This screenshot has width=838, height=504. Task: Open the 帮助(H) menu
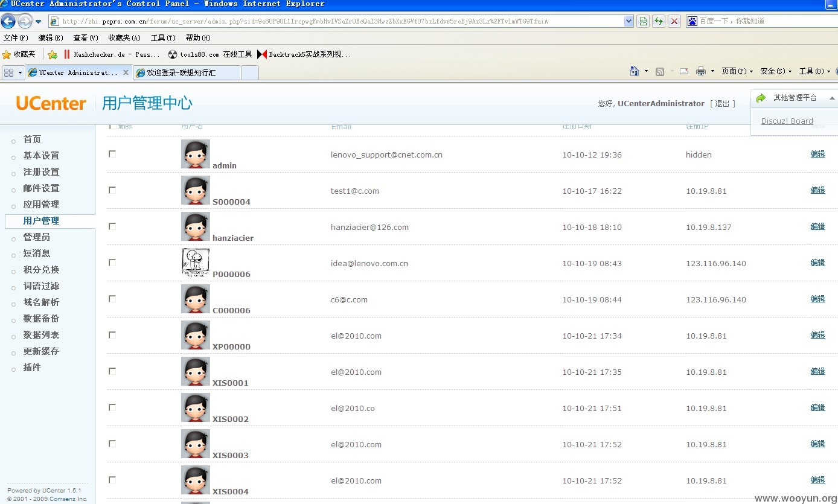(x=198, y=37)
